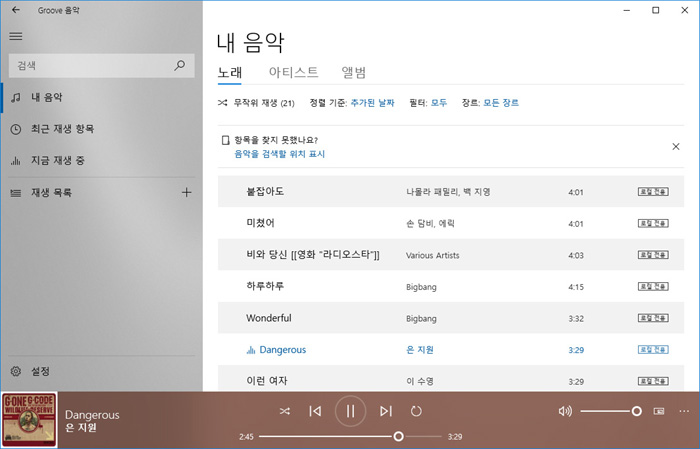The height and width of the screenshot is (449, 700).
Task: Open 지금 재생 중 in the sidebar
Action: click(x=102, y=161)
